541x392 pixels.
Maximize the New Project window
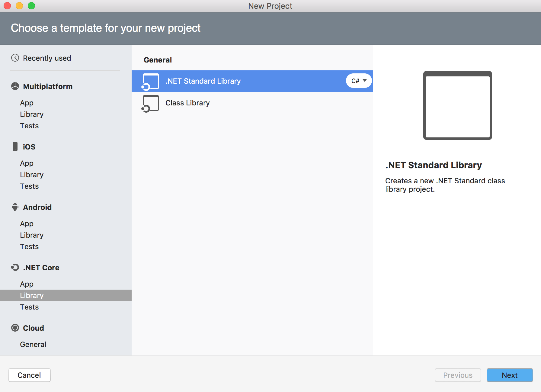coord(31,6)
